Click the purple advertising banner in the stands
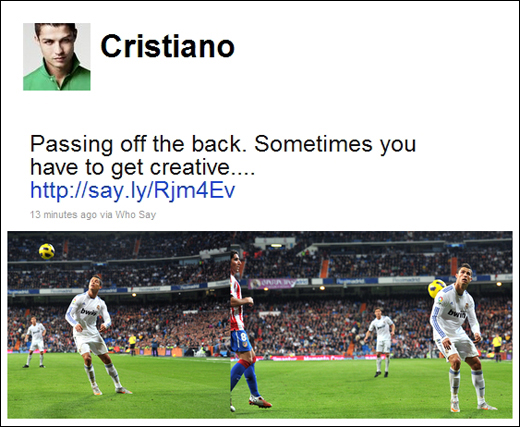Viewport: 520px width, 427px height. (273, 283)
